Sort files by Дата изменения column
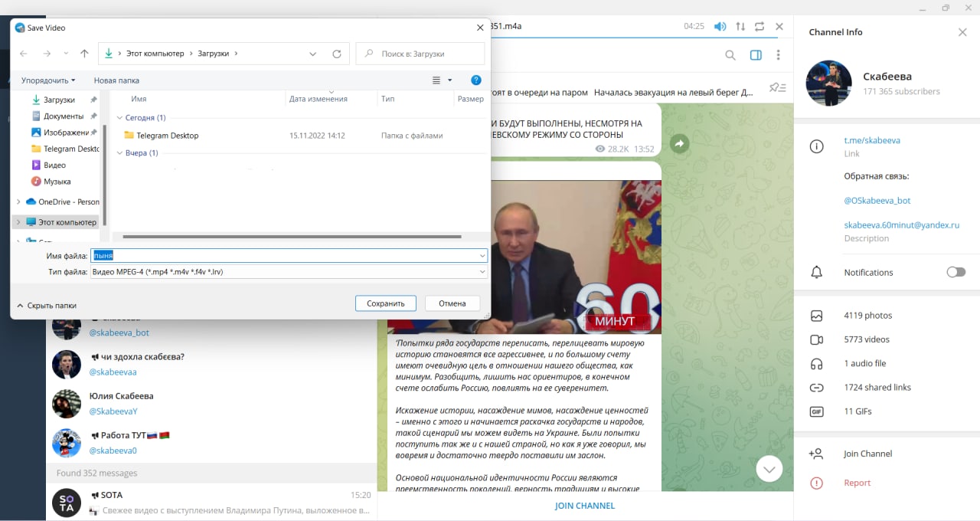980x521 pixels. coord(318,99)
